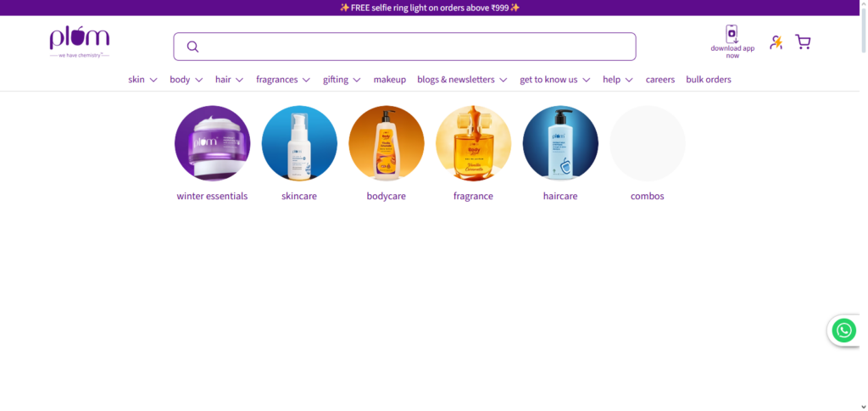
Task: Open the fragrance category circle
Action: [473, 143]
